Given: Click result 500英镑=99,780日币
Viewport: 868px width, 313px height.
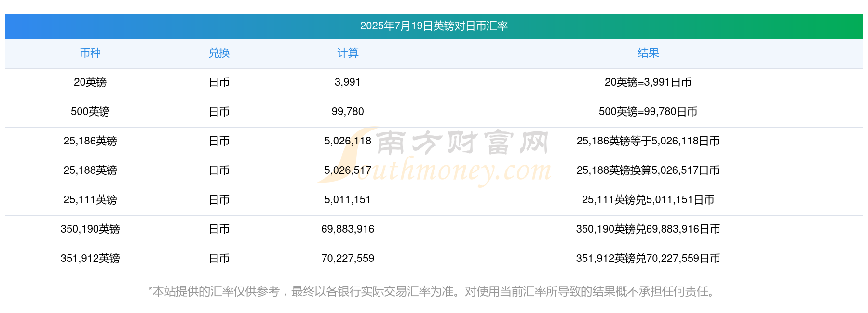Looking at the screenshot, I should pyautogui.click(x=648, y=112).
